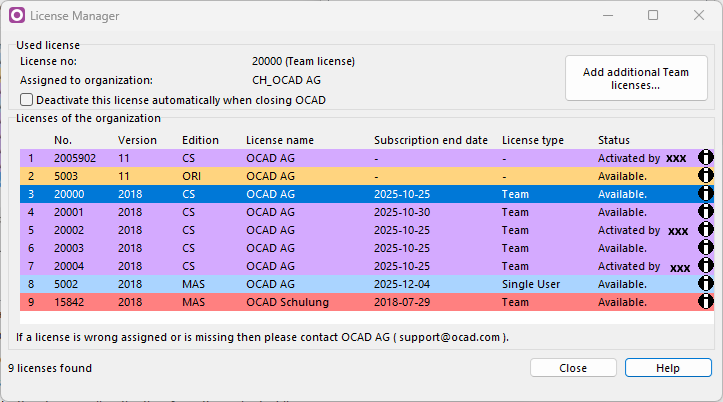The image size is (723, 402).
Task: Click the License name column header
Action: [x=280, y=140]
